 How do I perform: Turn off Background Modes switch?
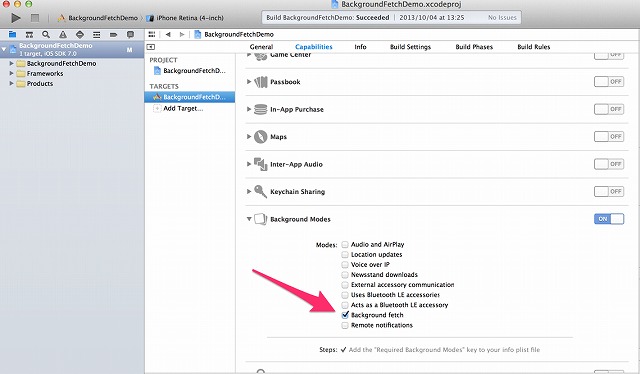pyautogui.click(x=609, y=219)
